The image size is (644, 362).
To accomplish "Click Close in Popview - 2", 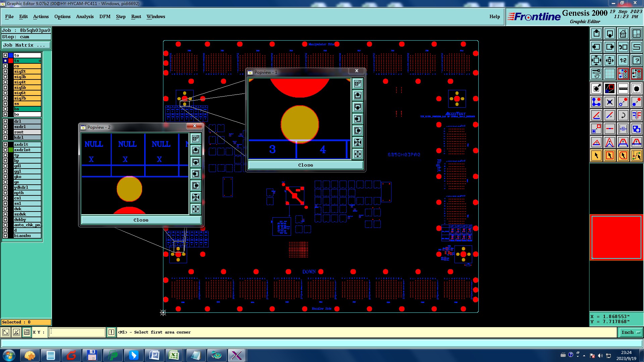I will coord(141,220).
